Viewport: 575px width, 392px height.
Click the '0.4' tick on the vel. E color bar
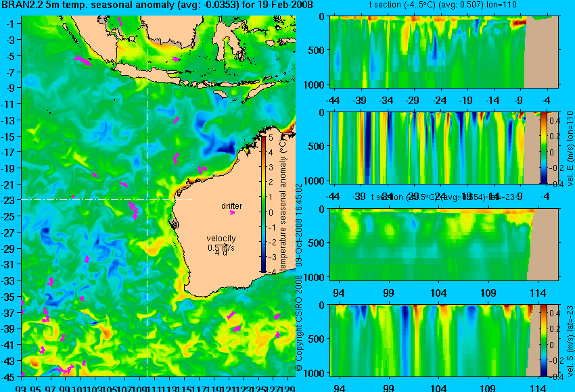pyautogui.click(x=554, y=120)
